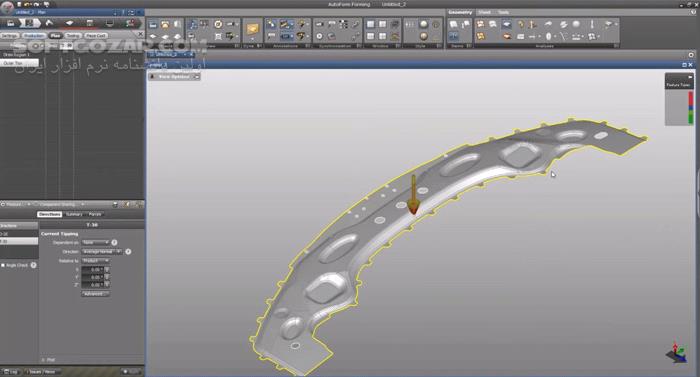Image resolution: width=700 pixels, height=377 pixels.
Task: Enable the Angle Check checkbox
Action: (x=3, y=265)
